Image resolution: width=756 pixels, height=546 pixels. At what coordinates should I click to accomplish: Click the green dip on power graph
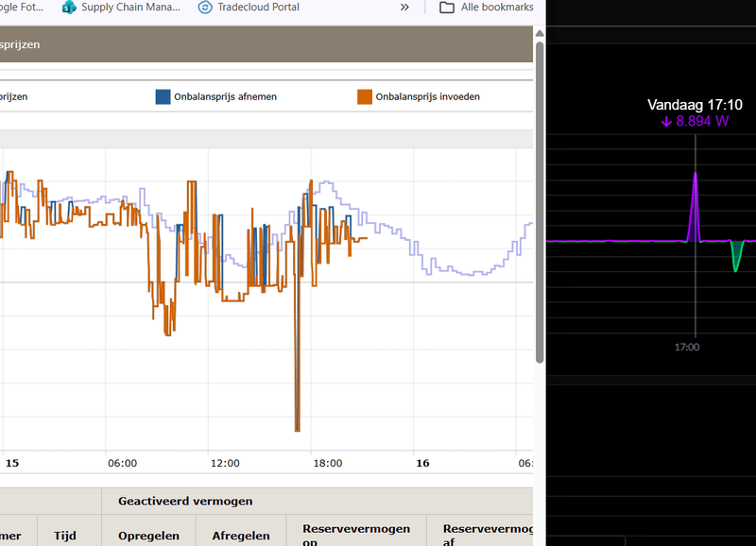pyautogui.click(x=737, y=257)
